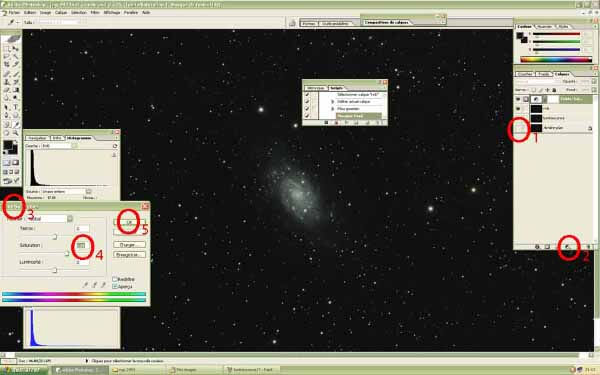Select the Type (T) tool

[x=16, y=107]
